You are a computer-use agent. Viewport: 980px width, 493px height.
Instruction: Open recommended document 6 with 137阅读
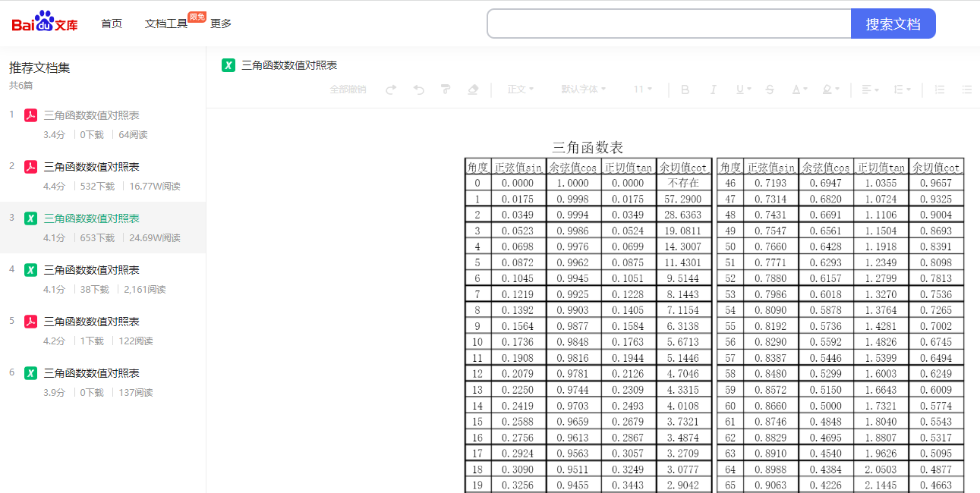102,382
